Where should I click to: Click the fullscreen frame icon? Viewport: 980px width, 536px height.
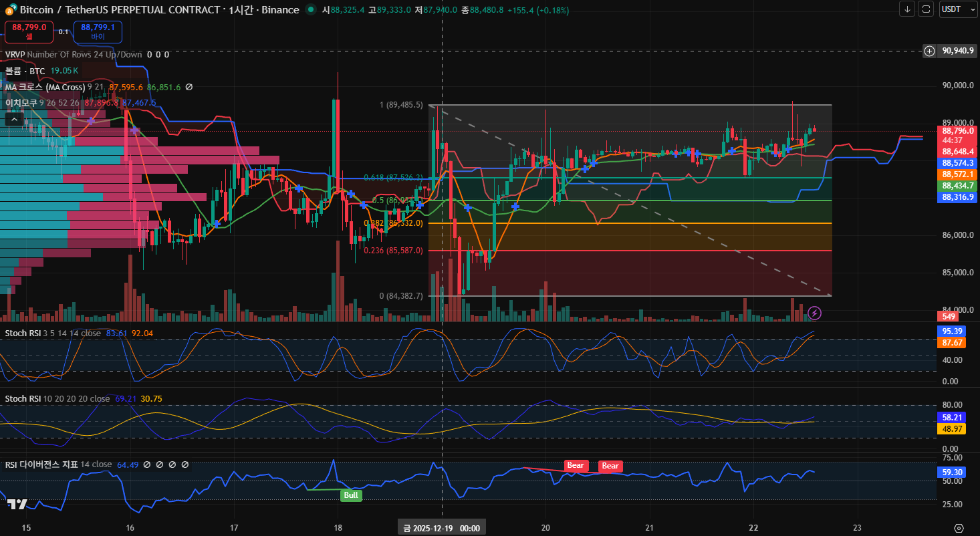[926, 9]
